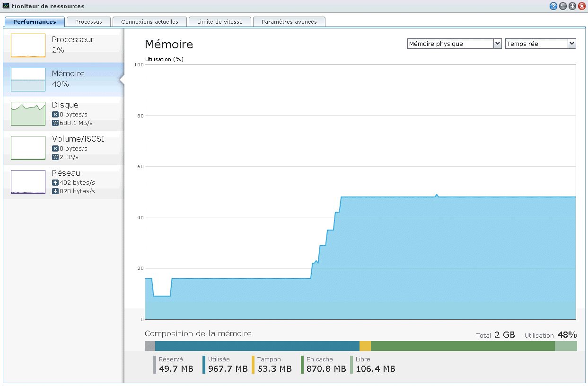Switch to the Processus tab
Image resolution: width=588 pixels, height=386 pixels.
point(88,22)
